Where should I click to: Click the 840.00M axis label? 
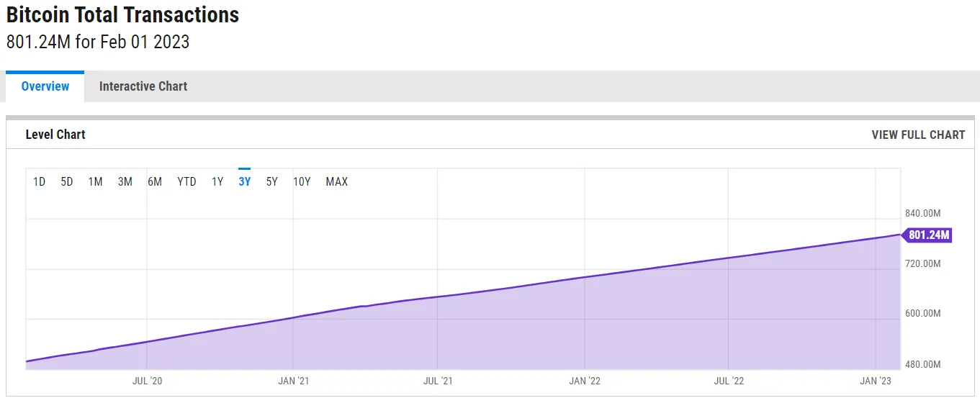point(923,214)
